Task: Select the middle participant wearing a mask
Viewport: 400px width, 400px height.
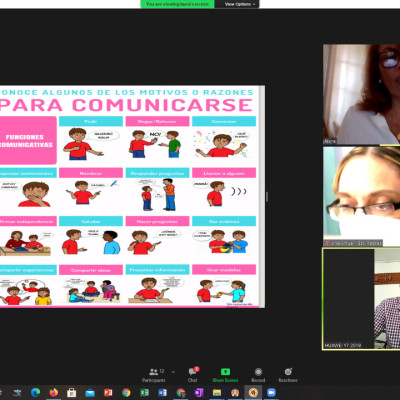Action: (361, 197)
